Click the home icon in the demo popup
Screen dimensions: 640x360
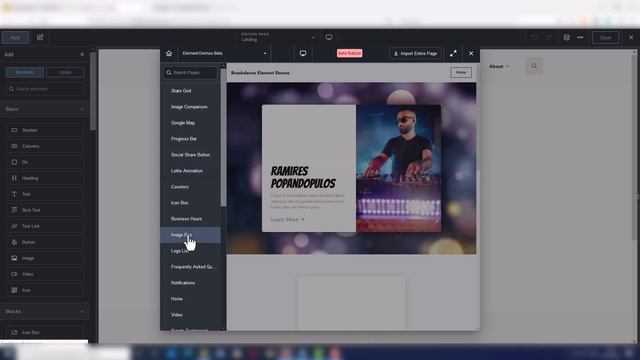(169, 53)
